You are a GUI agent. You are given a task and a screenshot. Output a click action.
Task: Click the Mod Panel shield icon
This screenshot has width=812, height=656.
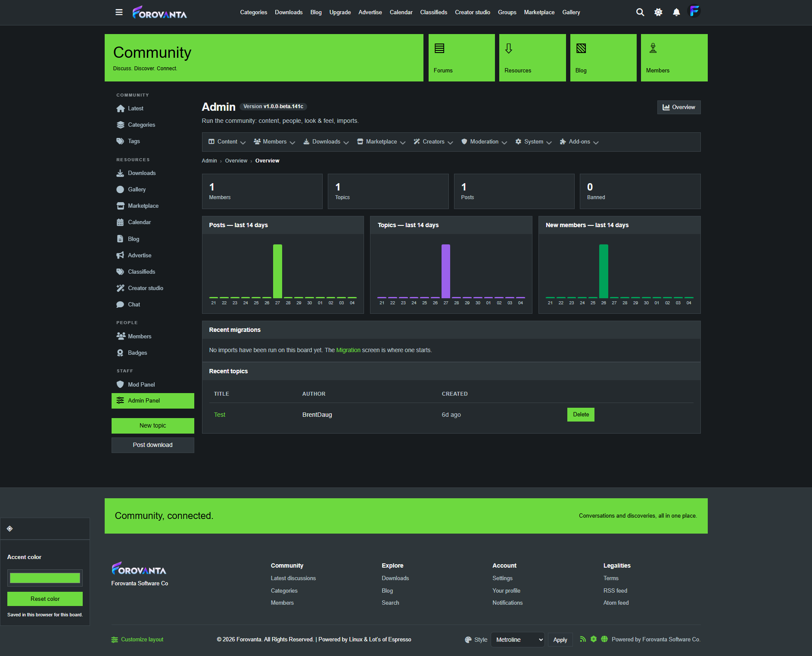tap(120, 384)
